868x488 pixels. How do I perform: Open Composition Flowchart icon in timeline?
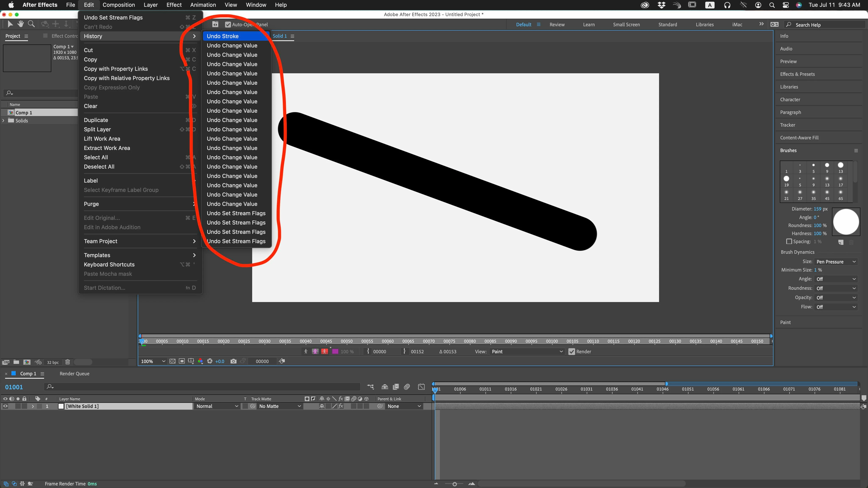click(x=370, y=387)
